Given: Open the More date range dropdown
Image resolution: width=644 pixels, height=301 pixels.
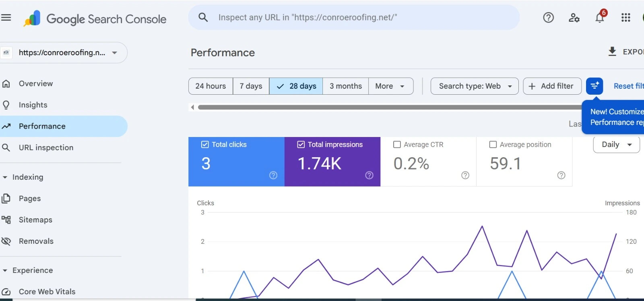Looking at the screenshot, I should pyautogui.click(x=390, y=86).
